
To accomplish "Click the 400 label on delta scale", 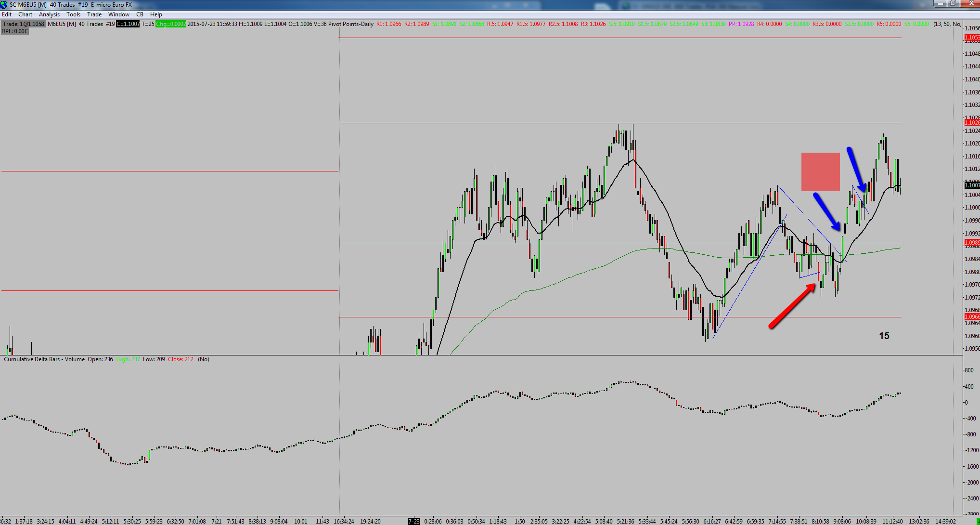I will (969, 387).
